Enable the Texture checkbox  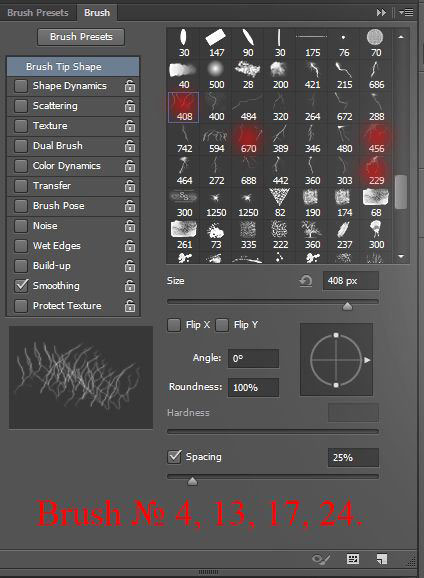tap(21, 126)
